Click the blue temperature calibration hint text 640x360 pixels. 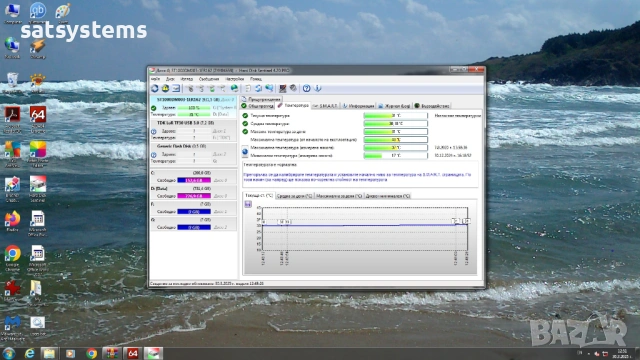pyautogui.click(x=357, y=177)
